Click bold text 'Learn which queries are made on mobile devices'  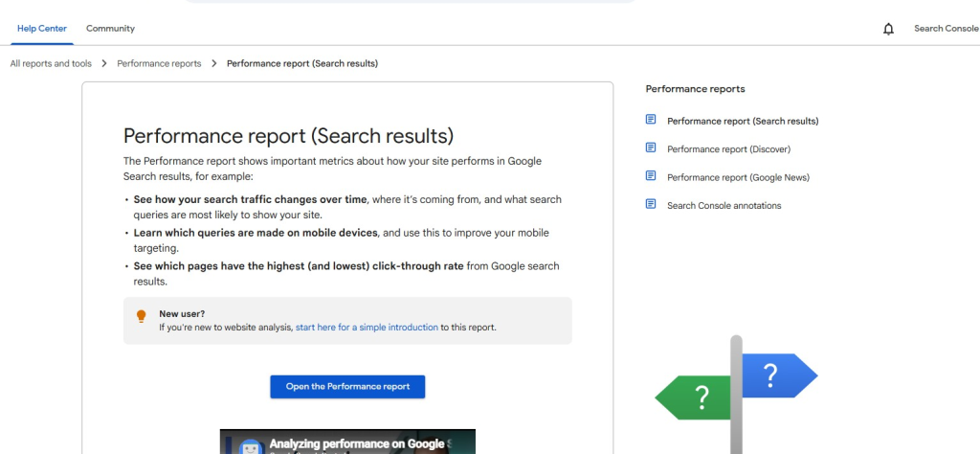click(256, 233)
